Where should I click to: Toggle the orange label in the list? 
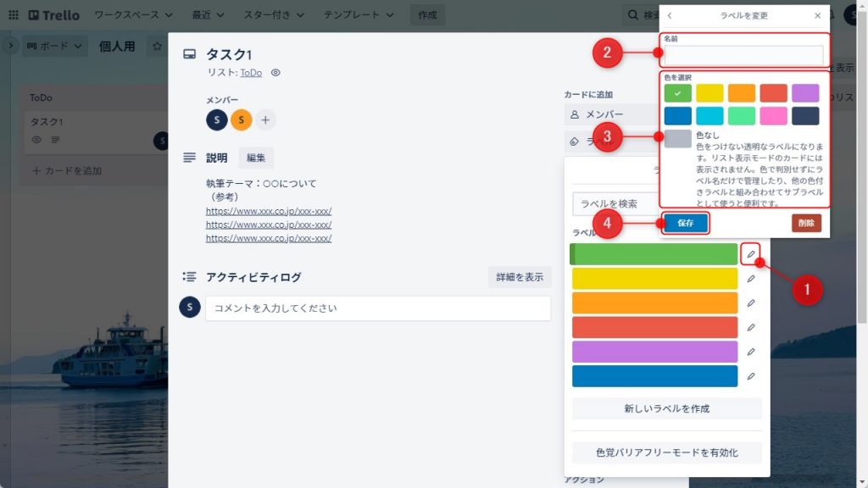655,303
